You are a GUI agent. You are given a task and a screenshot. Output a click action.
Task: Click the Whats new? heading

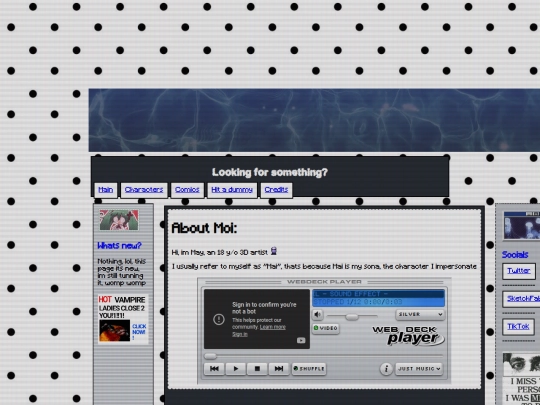pos(120,246)
